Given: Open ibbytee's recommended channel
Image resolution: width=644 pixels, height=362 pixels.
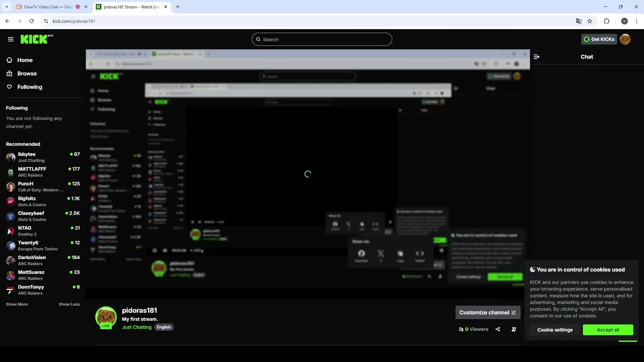Looking at the screenshot, I should click(43, 157).
